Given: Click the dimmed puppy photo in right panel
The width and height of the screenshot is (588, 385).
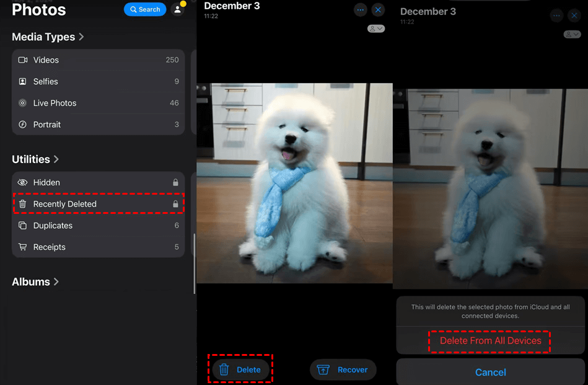Looking at the screenshot, I should (x=491, y=188).
